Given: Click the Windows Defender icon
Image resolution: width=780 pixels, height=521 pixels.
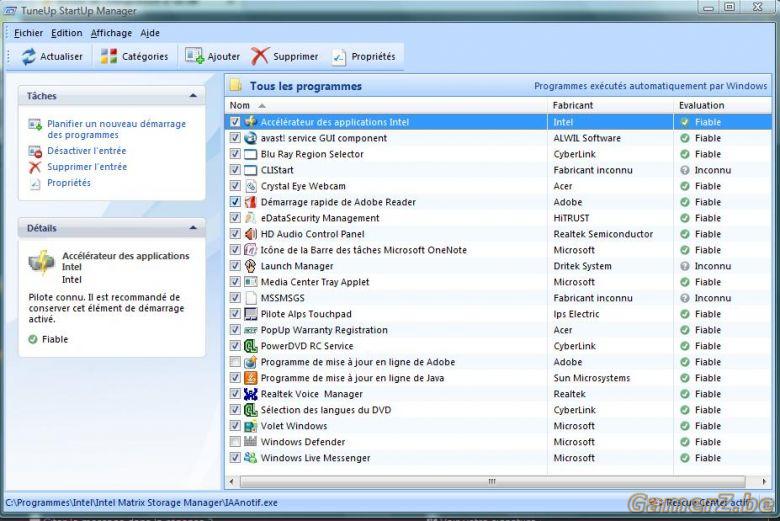Looking at the screenshot, I should click(x=251, y=442).
